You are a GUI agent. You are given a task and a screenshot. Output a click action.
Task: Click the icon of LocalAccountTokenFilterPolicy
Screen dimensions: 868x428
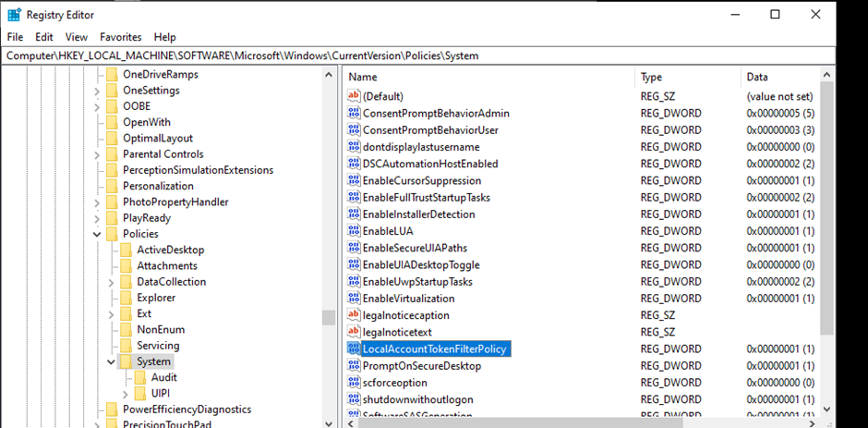(x=353, y=349)
